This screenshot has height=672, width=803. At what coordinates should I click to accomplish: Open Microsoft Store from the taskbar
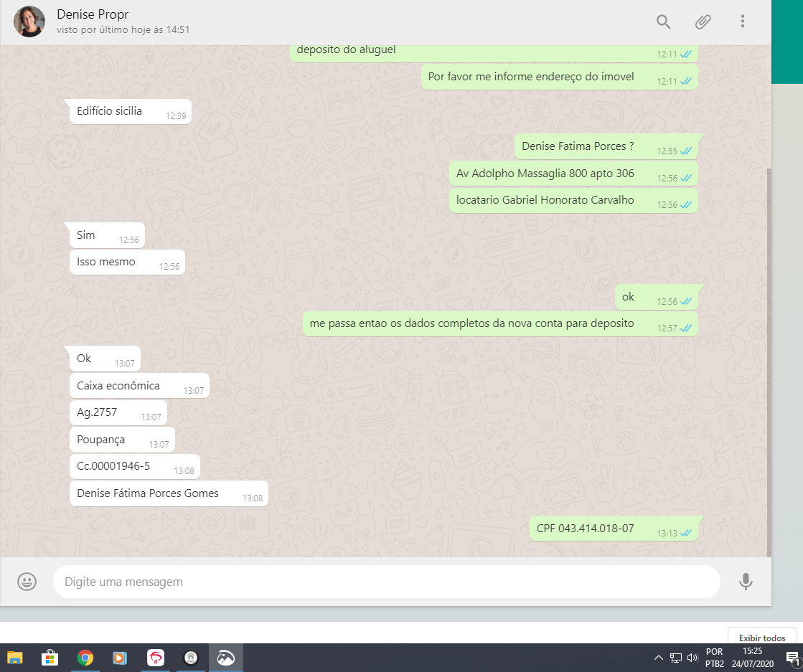[x=50, y=658]
